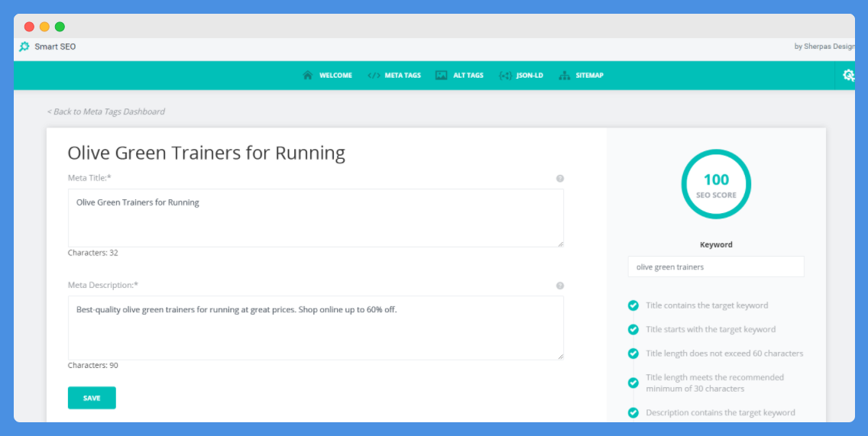Click the help icon beside Meta Description

coord(559,286)
